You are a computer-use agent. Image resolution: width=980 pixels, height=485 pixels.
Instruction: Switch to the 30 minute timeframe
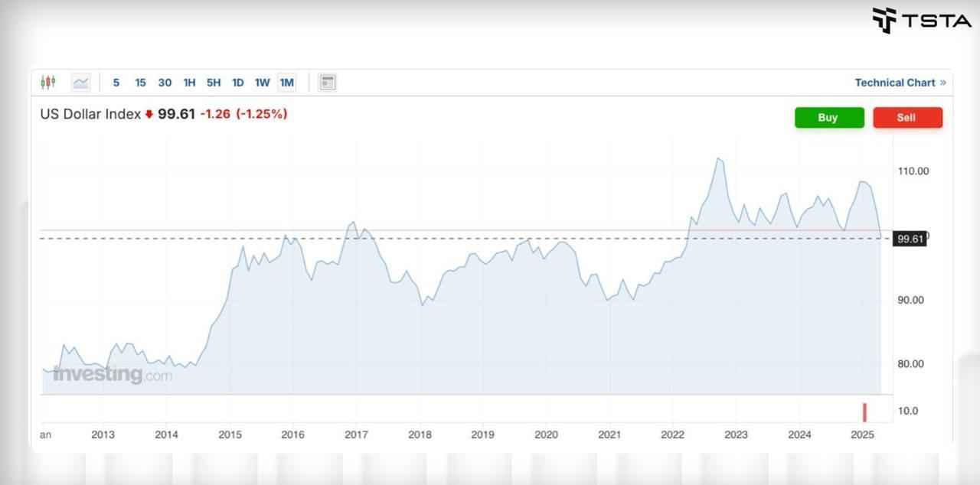point(165,83)
